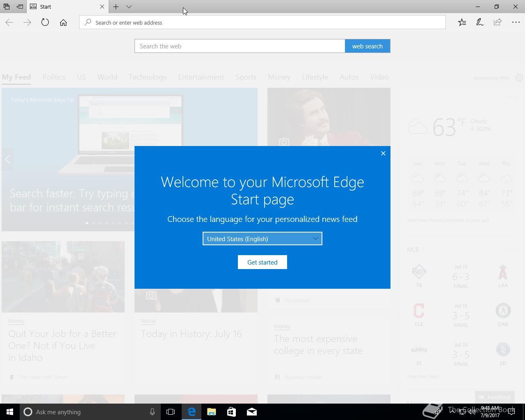525x420 pixels.
Task: Open the Sports tab
Action: click(246, 77)
